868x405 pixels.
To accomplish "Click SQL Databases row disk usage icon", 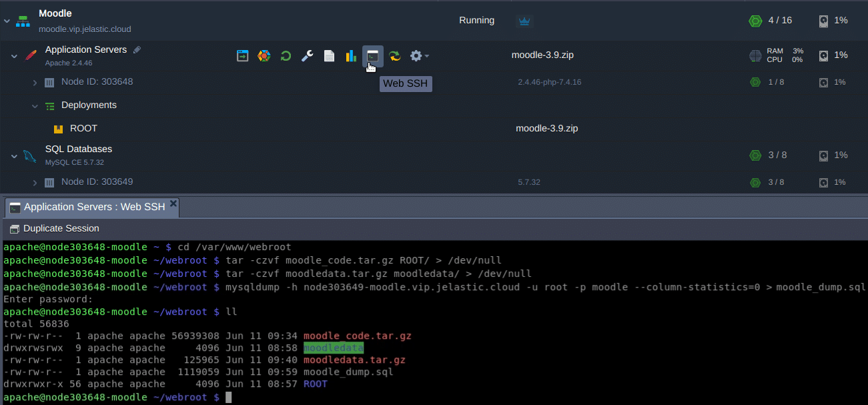I will point(824,155).
